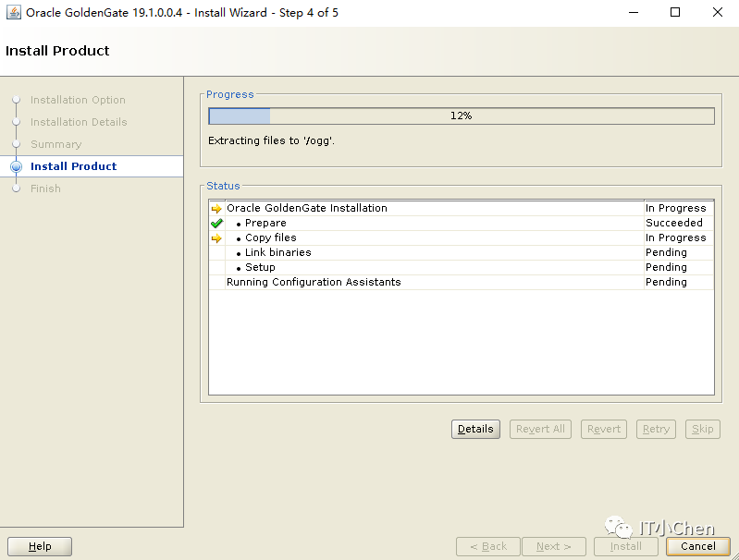Select Installation Details in the wizard steps
Screen dimensions: 739x560
point(79,122)
